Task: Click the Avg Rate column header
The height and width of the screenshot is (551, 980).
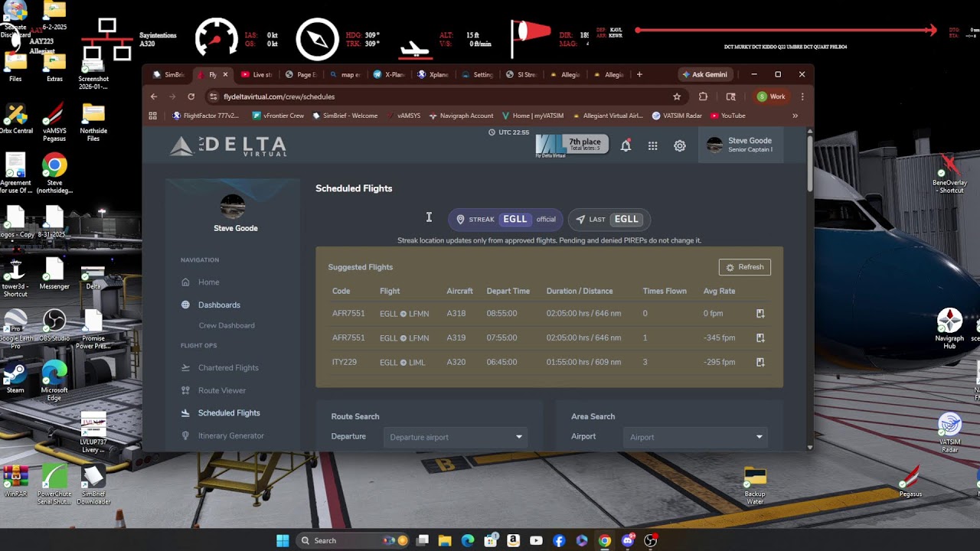Action: (x=719, y=291)
